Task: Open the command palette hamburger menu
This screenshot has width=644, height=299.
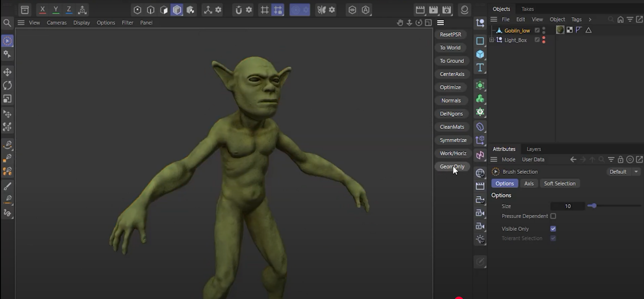Action: click(x=440, y=23)
